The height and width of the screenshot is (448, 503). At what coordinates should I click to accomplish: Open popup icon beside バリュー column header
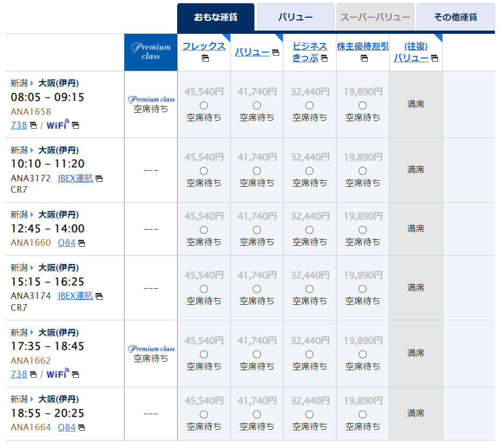click(x=275, y=53)
